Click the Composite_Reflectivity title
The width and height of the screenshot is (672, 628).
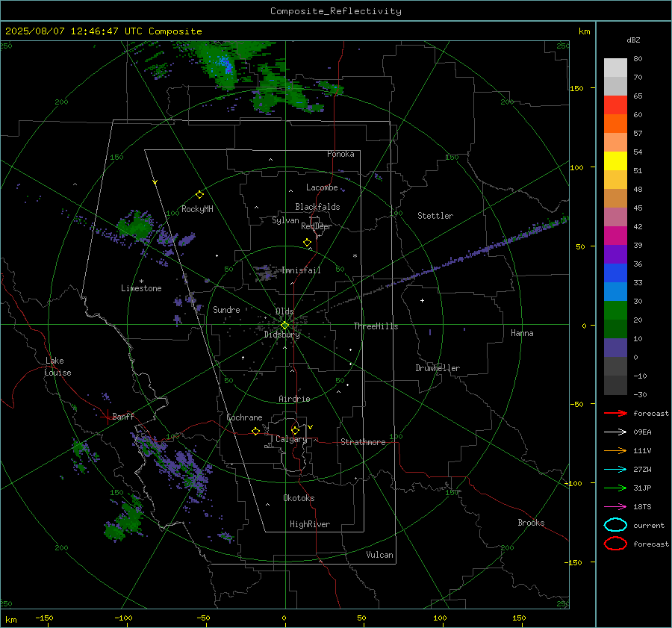(x=335, y=11)
